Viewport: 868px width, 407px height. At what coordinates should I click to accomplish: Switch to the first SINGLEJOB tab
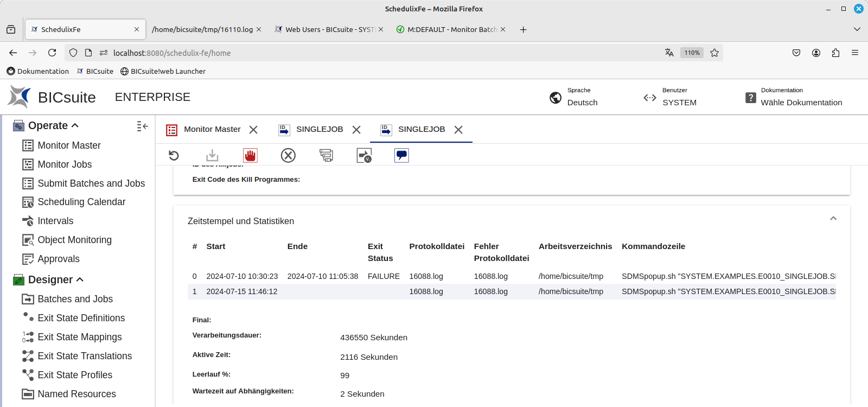point(319,129)
